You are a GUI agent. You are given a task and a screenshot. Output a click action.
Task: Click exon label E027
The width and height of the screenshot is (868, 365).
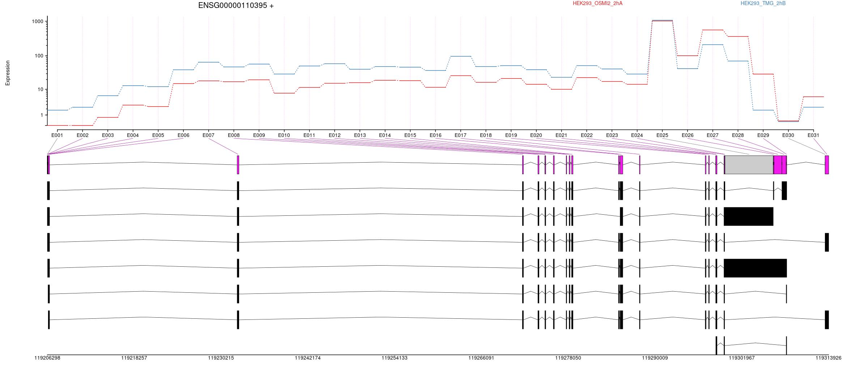click(712, 136)
